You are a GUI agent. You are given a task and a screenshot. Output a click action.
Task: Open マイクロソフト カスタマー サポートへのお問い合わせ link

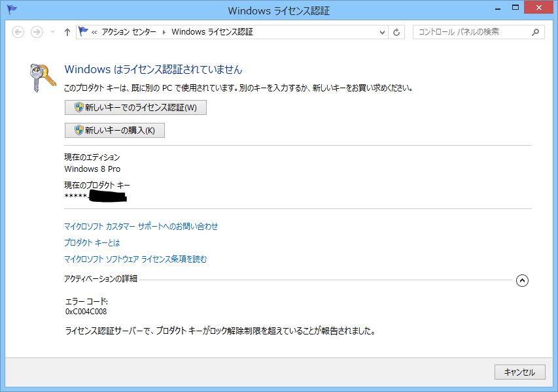(141, 227)
